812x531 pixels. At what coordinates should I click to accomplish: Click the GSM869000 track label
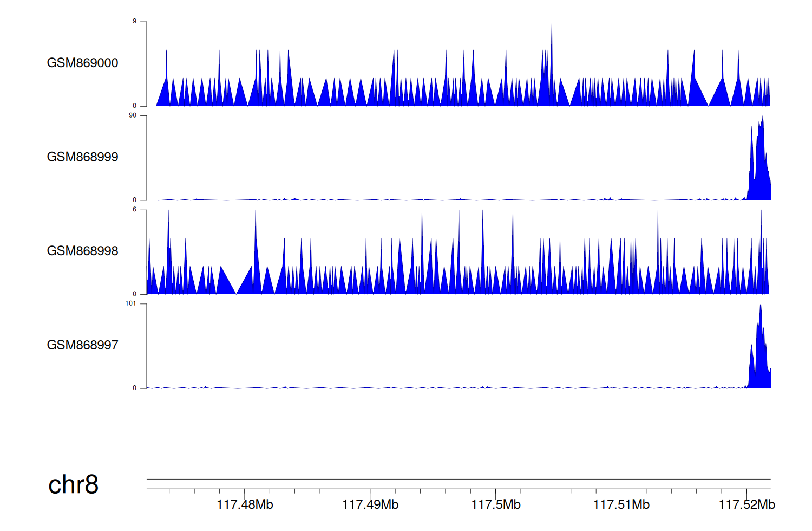[x=82, y=63]
